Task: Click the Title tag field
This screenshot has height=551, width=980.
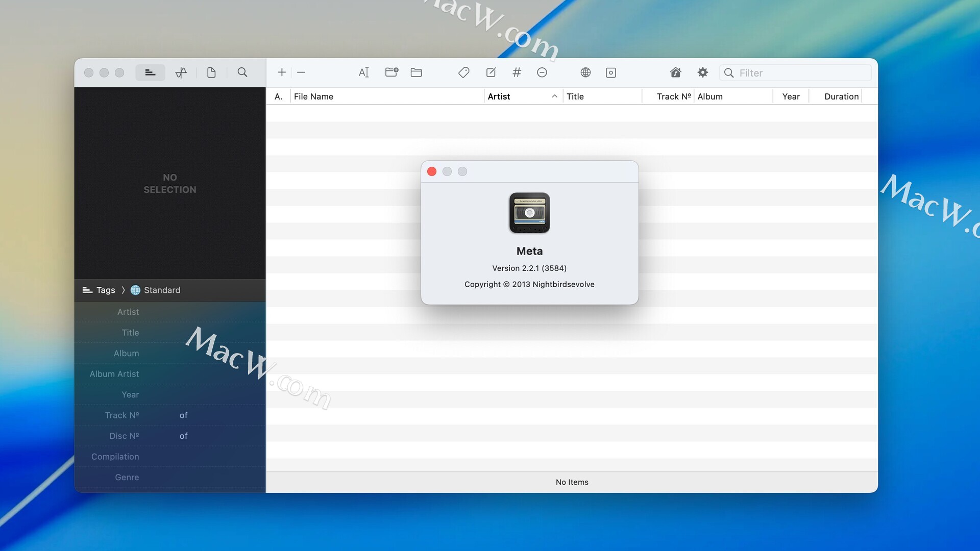Action: click(170, 333)
